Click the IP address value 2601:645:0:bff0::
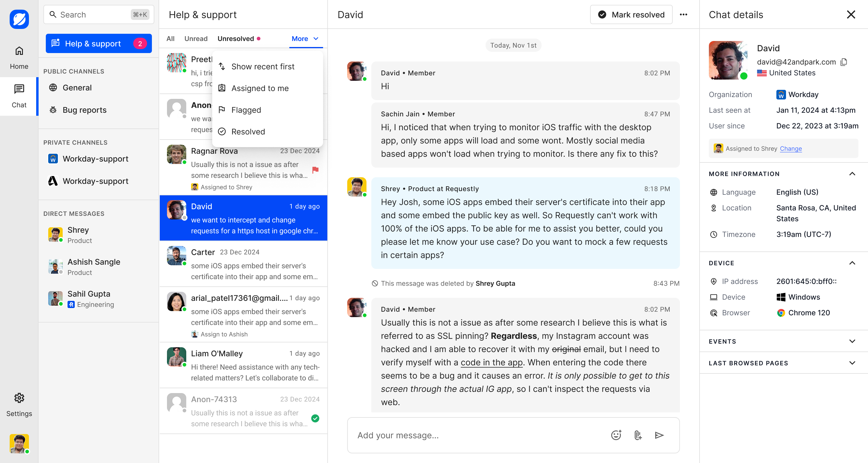The image size is (868, 463). pos(806,281)
